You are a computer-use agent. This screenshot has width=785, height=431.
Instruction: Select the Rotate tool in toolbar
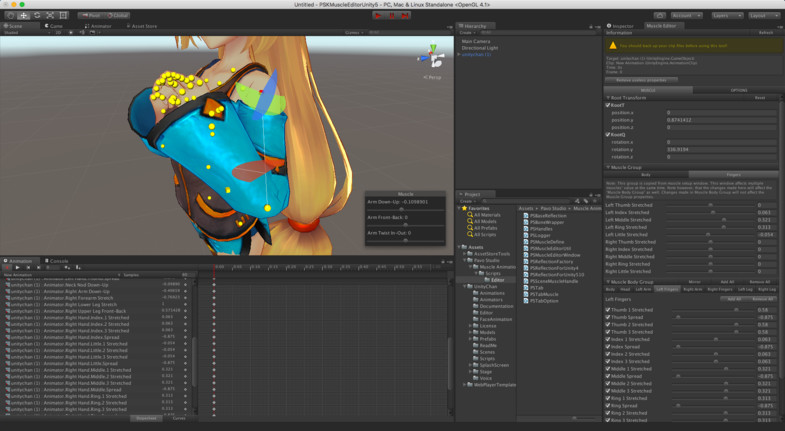pyautogui.click(x=37, y=16)
